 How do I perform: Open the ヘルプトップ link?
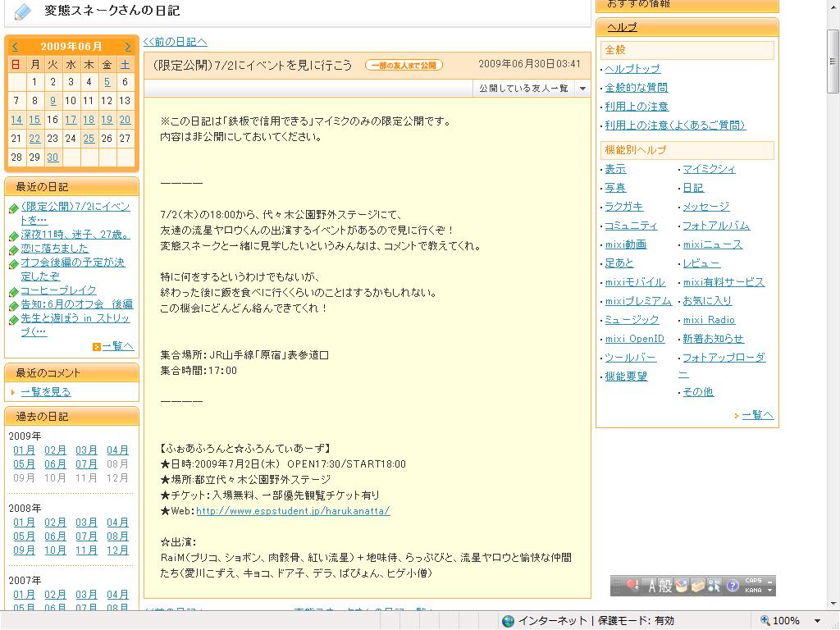coord(632,69)
